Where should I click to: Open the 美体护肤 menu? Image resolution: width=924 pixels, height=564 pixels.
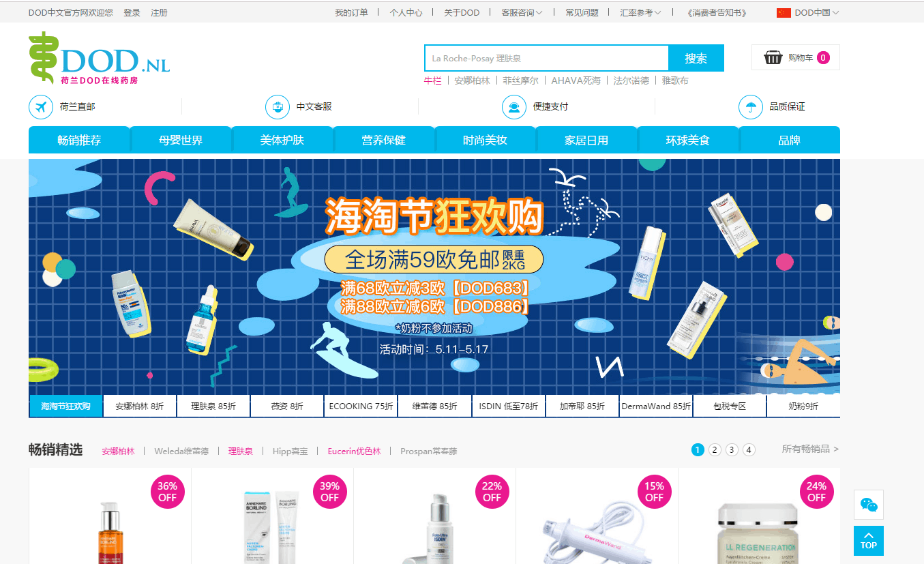tap(282, 140)
